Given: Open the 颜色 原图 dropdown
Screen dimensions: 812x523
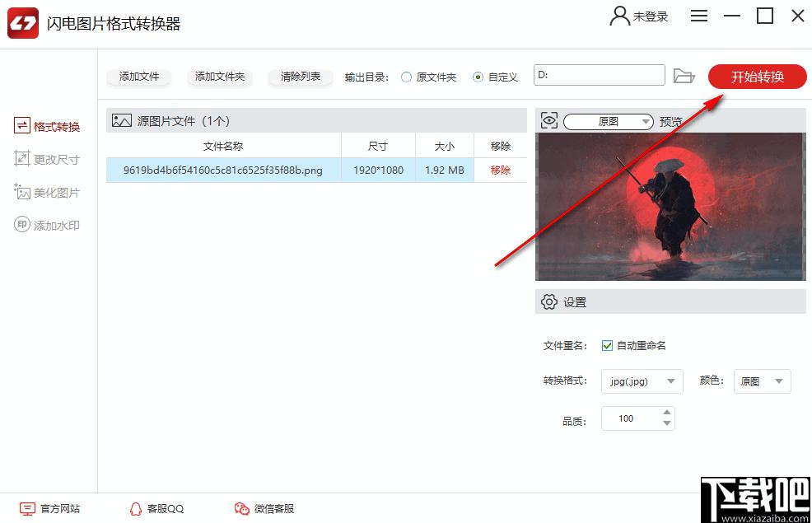Looking at the screenshot, I should pos(763,381).
